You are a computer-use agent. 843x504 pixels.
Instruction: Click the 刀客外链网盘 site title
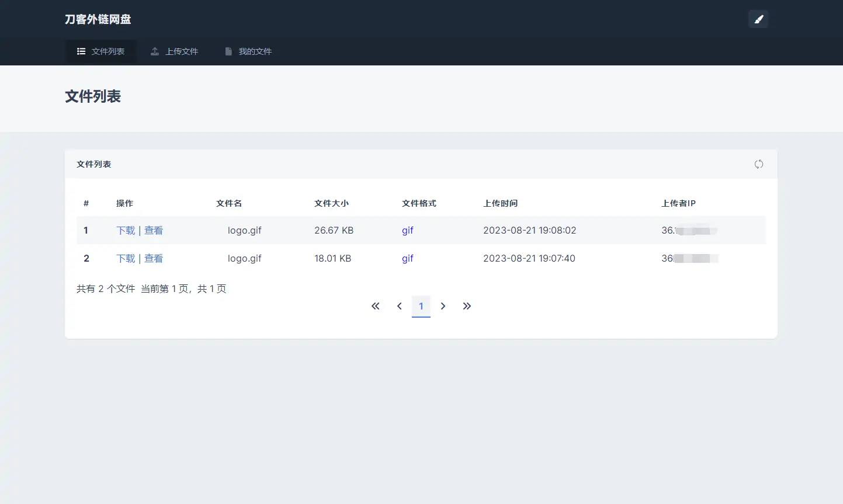tap(98, 19)
